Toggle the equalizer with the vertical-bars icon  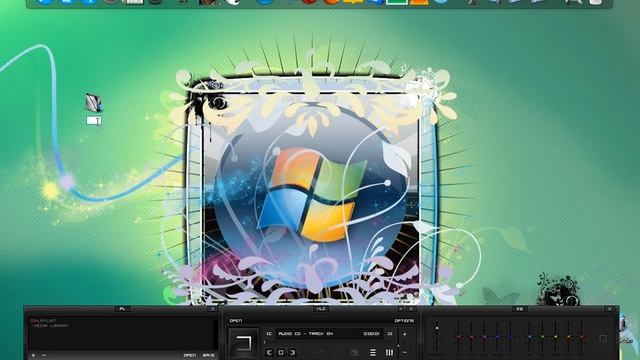point(389,352)
